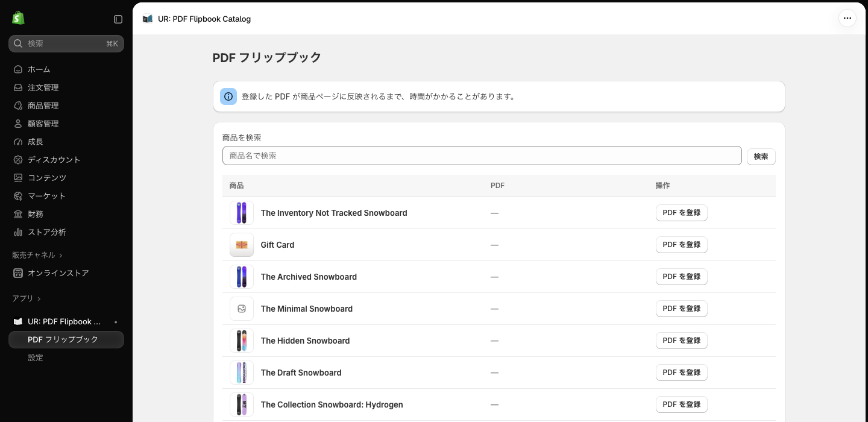The image size is (868, 422).
Task: Collapse the sidebar with the panel icon
Action: (118, 19)
